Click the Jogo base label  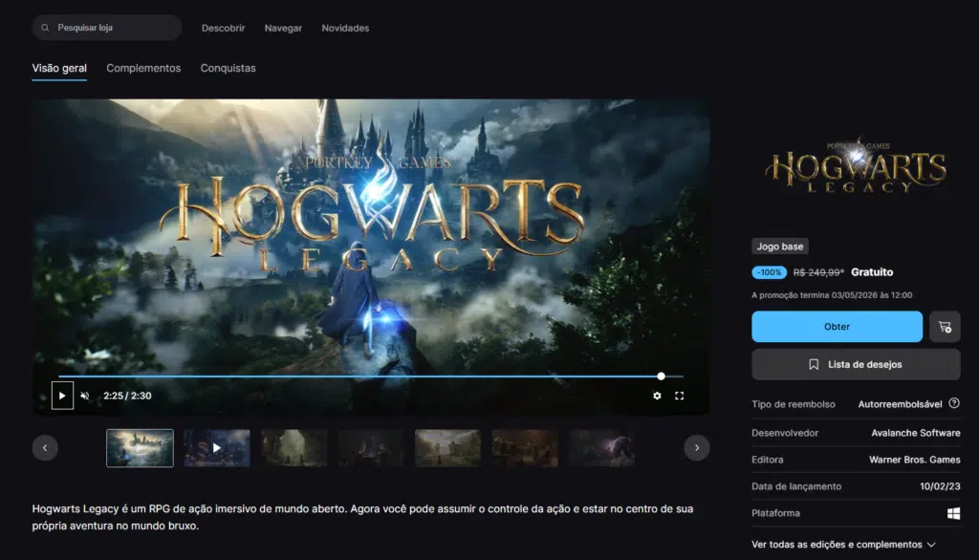pyautogui.click(x=780, y=246)
